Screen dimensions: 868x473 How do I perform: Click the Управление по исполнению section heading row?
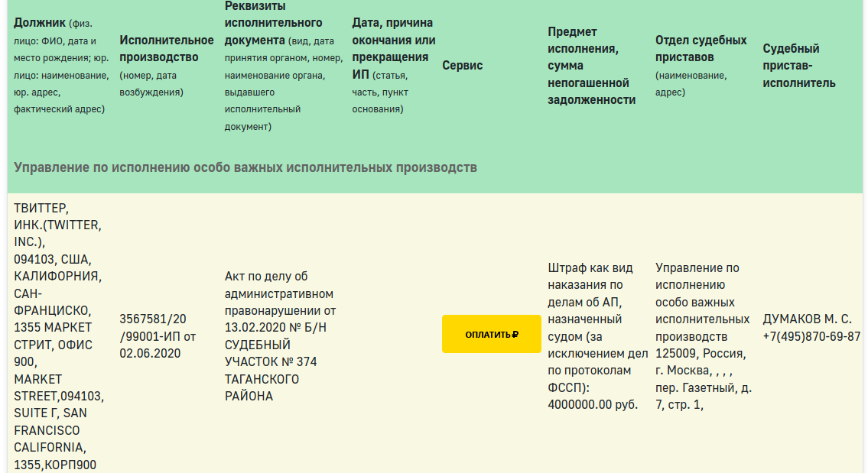pos(245,167)
